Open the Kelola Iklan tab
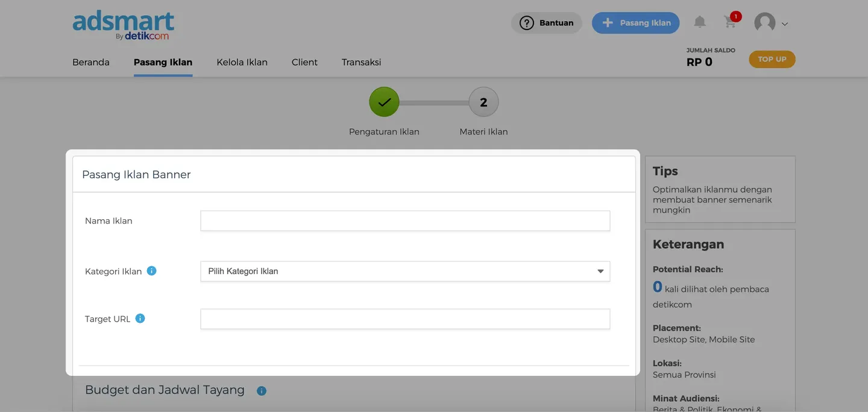 coord(242,62)
